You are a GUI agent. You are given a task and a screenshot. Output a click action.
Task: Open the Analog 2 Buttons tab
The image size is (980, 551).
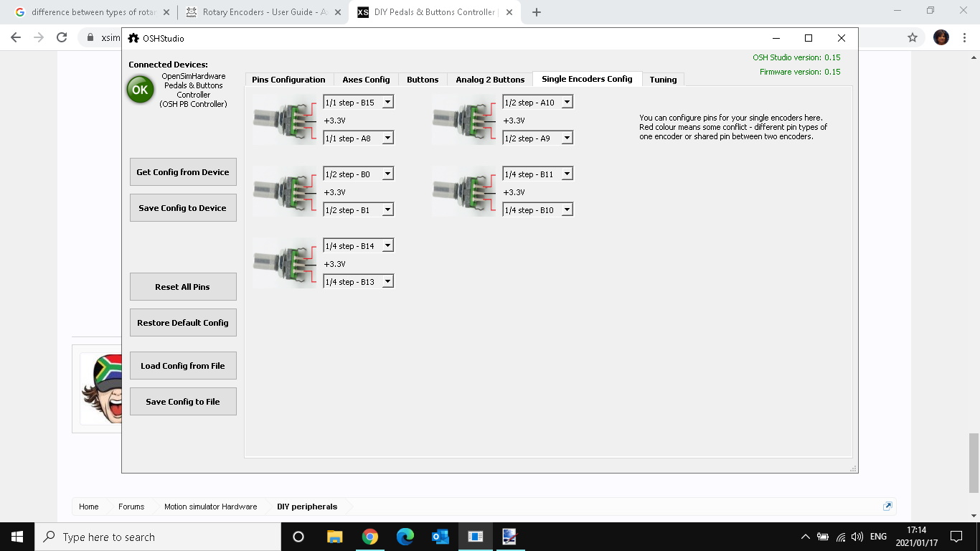pos(490,80)
